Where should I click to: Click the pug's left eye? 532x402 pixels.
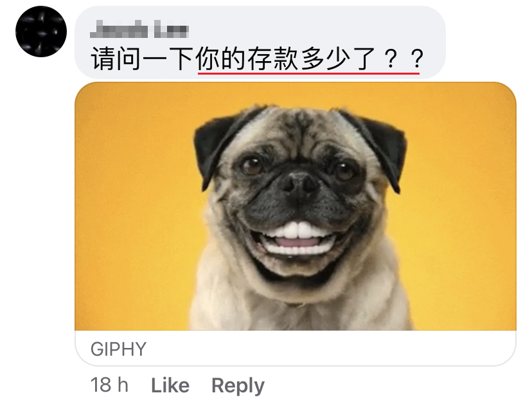pos(251,165)
